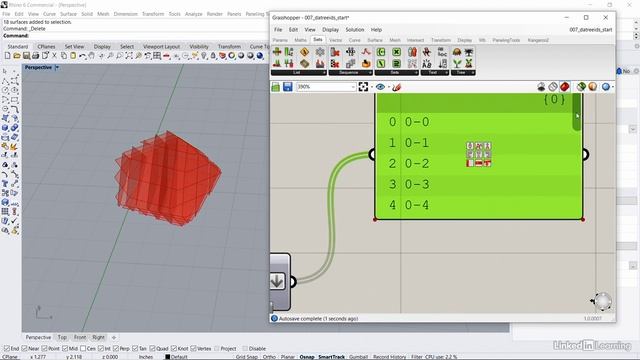Zoom extents icon in Grasshopper canvas toolbar

point(363,87)
